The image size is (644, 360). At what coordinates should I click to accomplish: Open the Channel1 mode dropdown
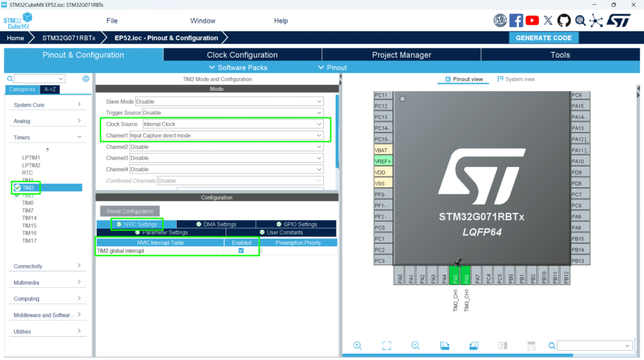click(x=226, y=136)
